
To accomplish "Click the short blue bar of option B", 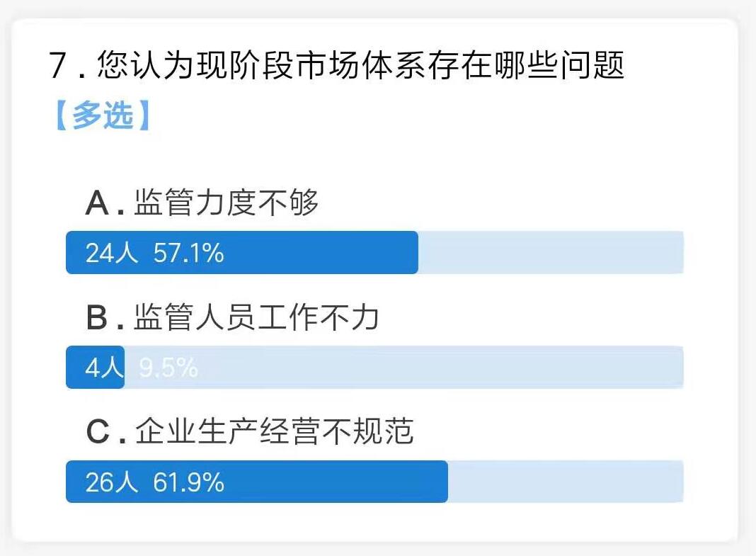I will pyautogui.click(x=95, y=367).
